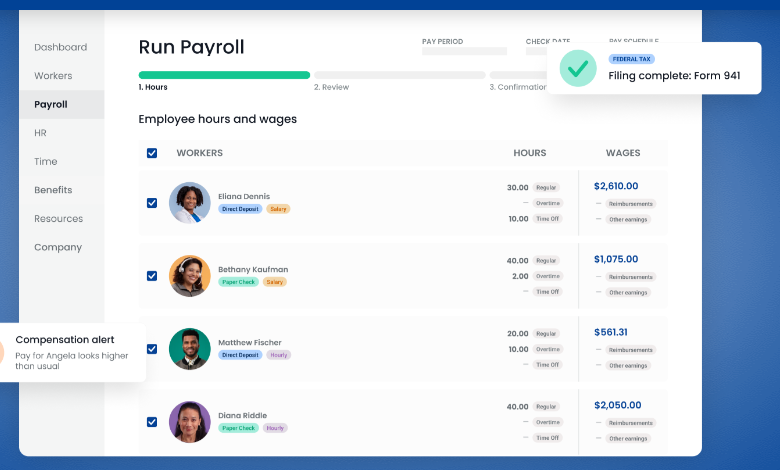Click the green checkmark icon in the filing notification
The image size is (780, 470).
click(578, 68)
